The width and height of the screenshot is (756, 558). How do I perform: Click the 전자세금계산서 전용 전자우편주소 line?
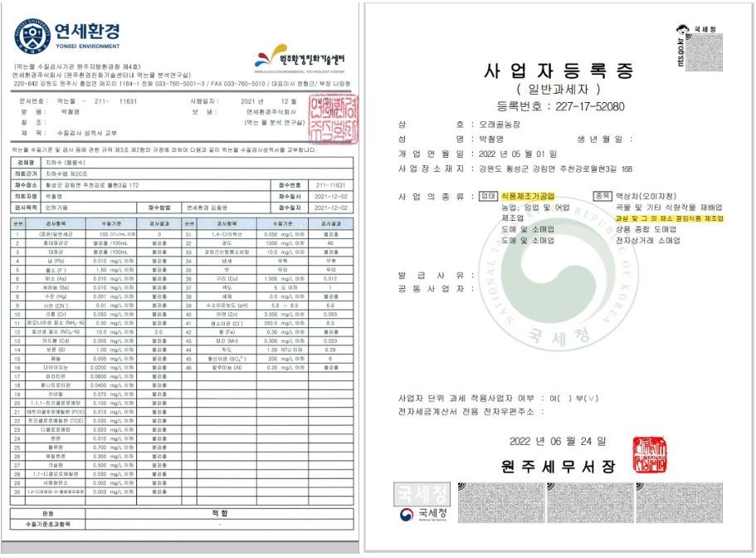(470, 412)
